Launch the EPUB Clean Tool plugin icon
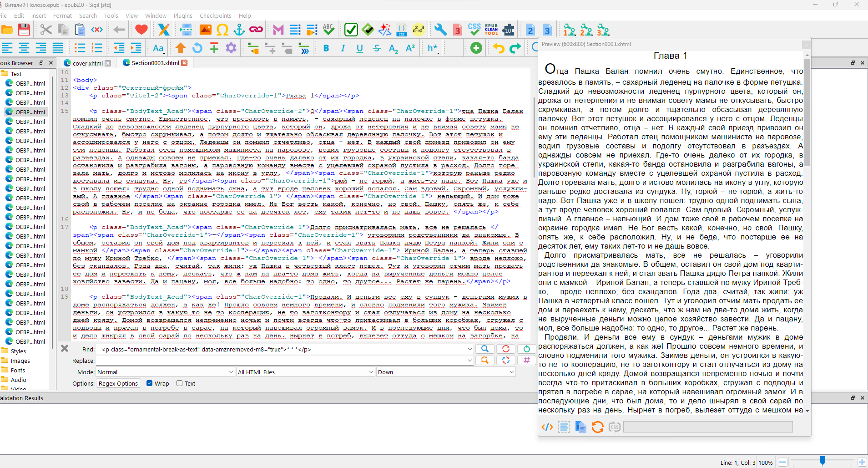This screenshot has width=868, height=468. tap(491, 30)
